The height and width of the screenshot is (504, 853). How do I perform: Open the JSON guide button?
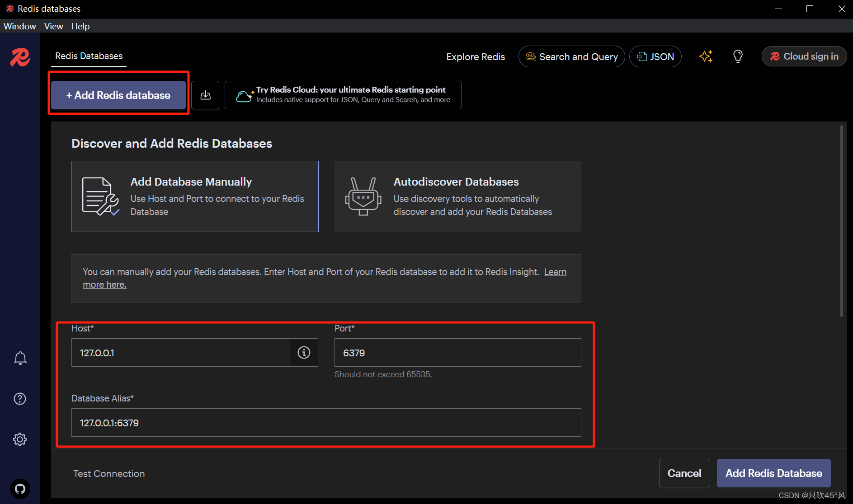tap(655, 56)
